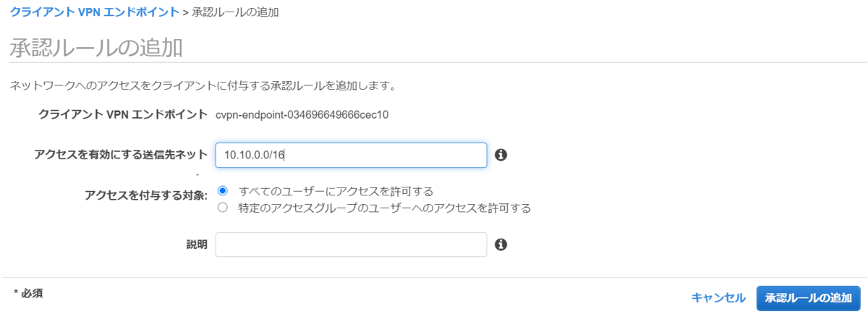Viewport: 868px width, 322px height.
Task: Click the bold クライアント VPN エンドポイント field label
Action: pyautogui.click(x=123, y=114)
